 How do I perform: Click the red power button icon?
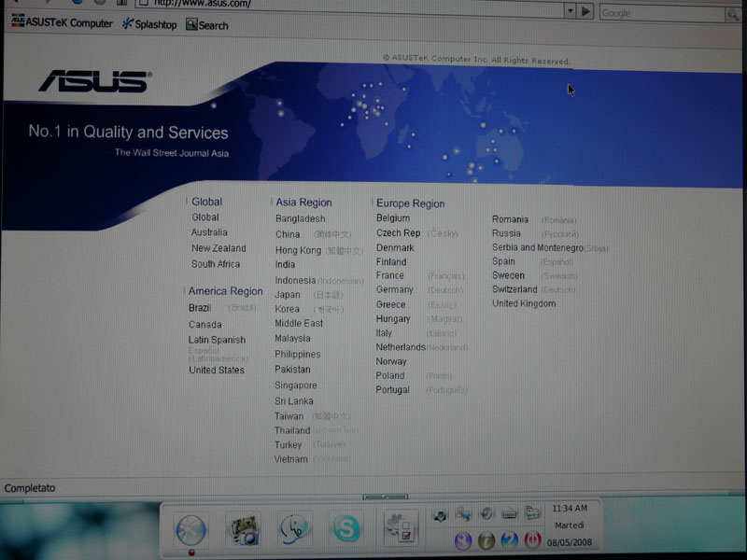[533, 540]
